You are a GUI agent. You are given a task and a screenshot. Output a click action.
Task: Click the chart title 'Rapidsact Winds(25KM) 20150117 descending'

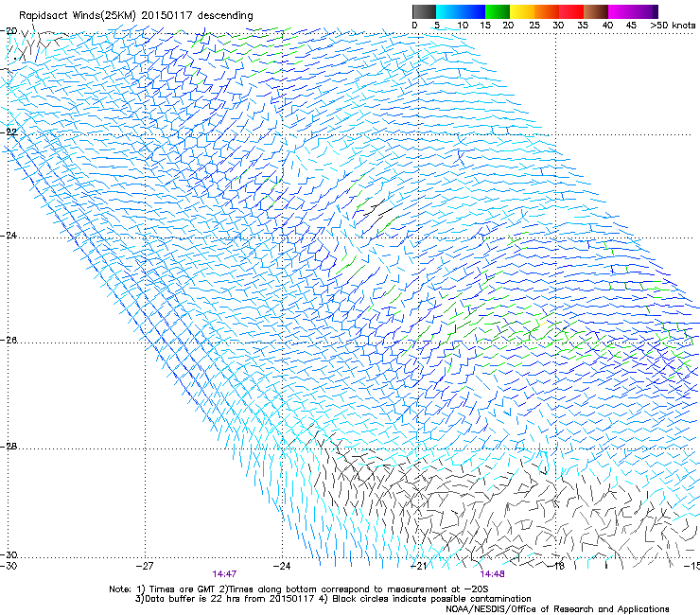[135, 16]
